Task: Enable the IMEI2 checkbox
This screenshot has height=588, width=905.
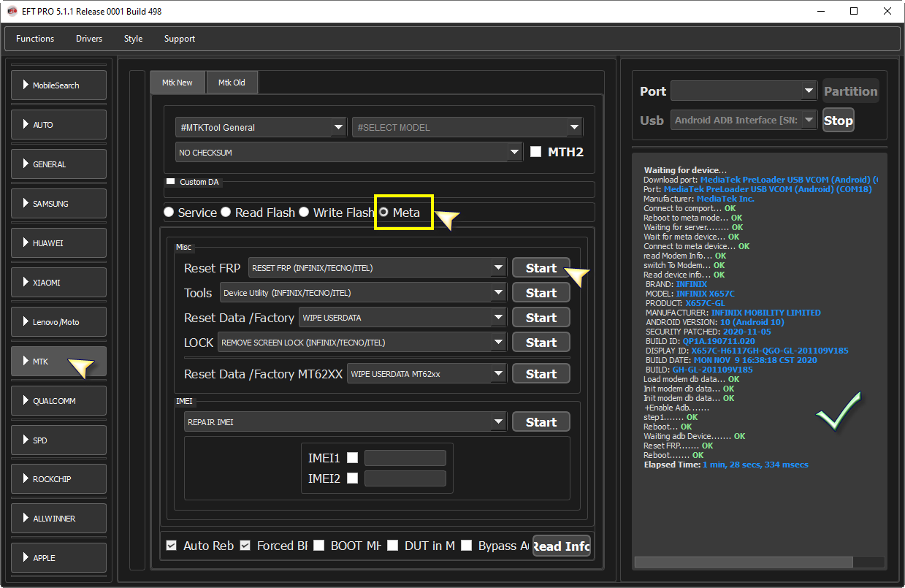Action: coord(353,478)
